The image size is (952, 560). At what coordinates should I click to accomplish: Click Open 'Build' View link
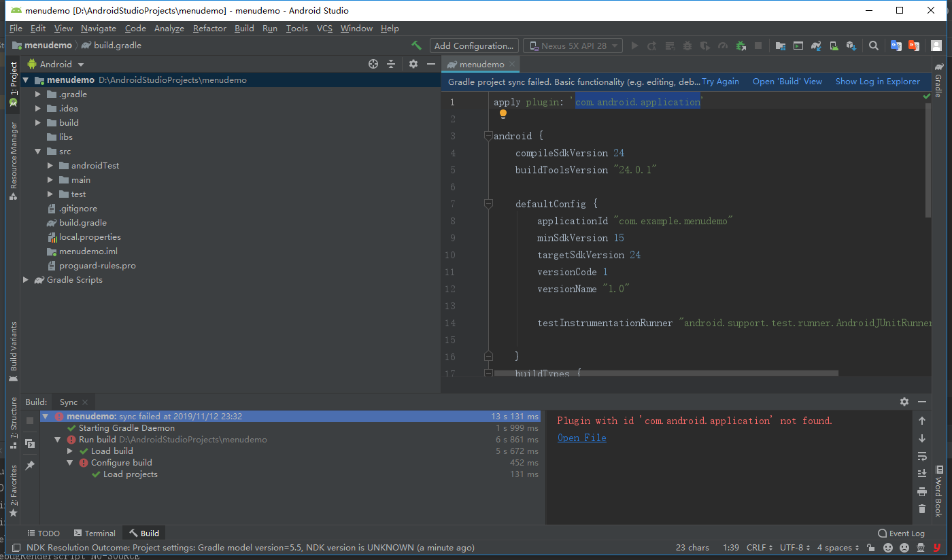click(x=787, y=82)
